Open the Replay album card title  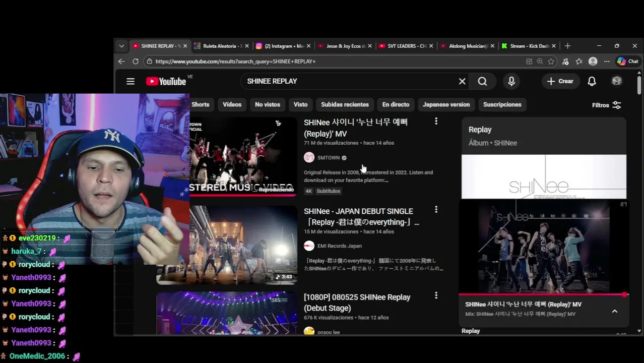(480, 130)
